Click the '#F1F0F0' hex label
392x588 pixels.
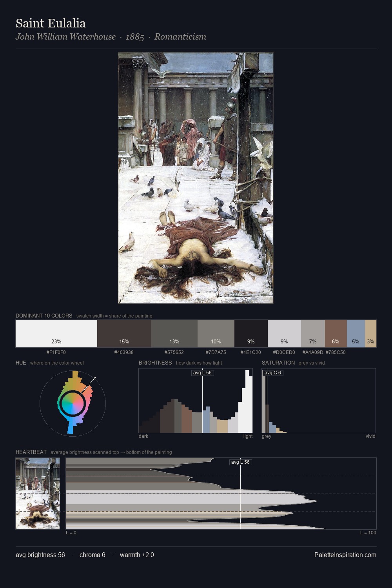pyautogui.click(x=56, y=352)
